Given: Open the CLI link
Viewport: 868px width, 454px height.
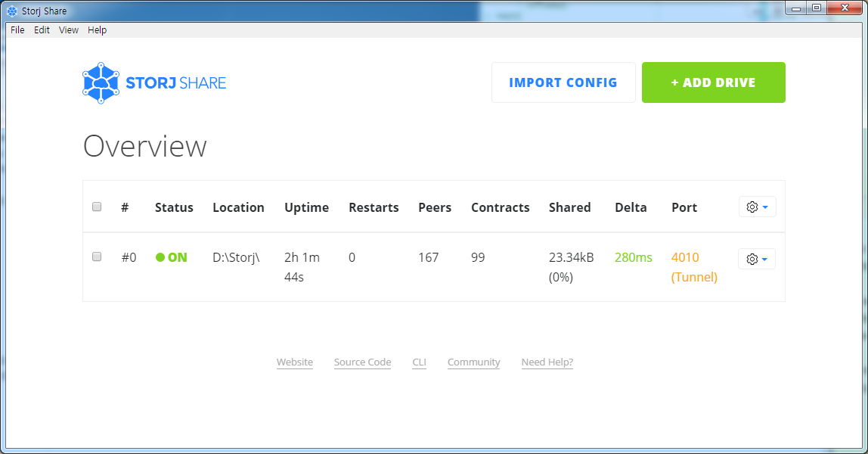Looking at the screenshot, I should pyautogui.click(x=419, y=362).
